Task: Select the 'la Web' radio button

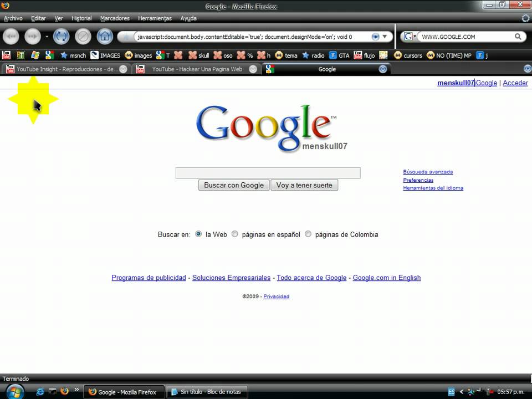Action: [x=198, y=234]
